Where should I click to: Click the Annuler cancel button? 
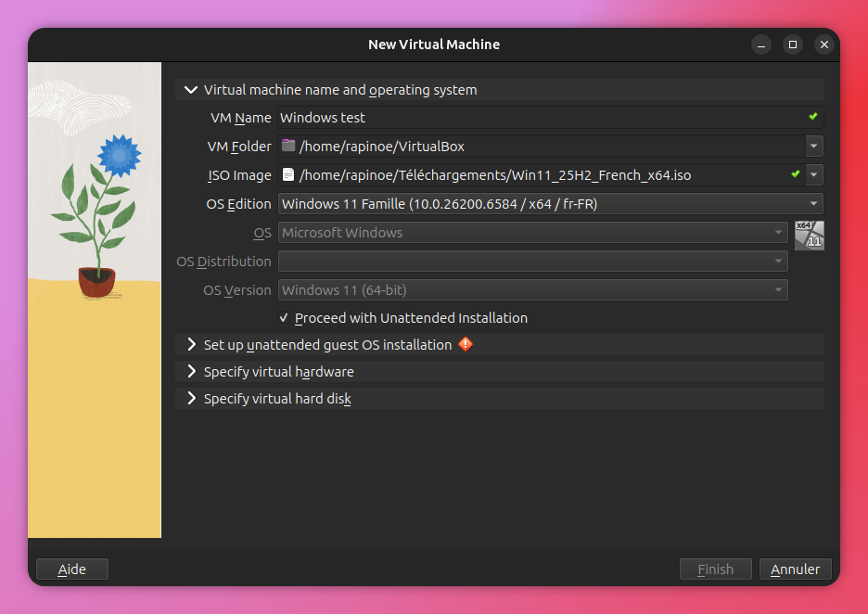point(795,569)
